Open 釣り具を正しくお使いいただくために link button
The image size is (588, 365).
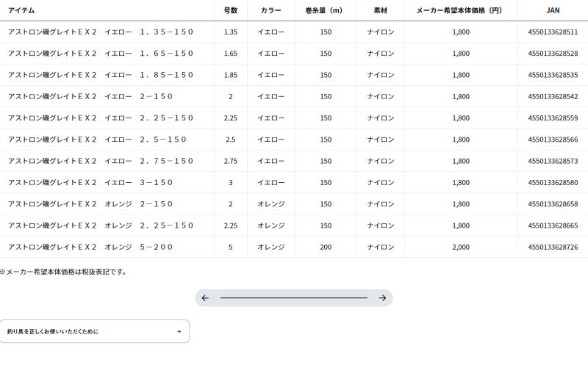[95, 331]
